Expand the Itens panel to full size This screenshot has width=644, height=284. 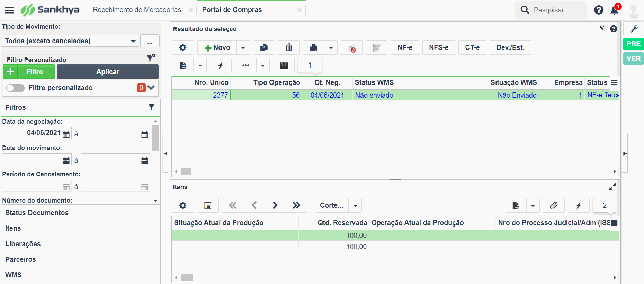click(x=612, y=187)
